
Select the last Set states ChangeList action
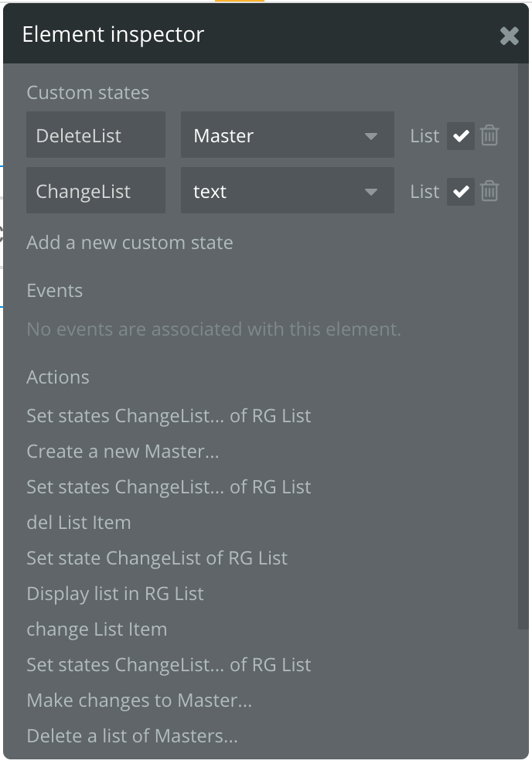tap(169, 665)
